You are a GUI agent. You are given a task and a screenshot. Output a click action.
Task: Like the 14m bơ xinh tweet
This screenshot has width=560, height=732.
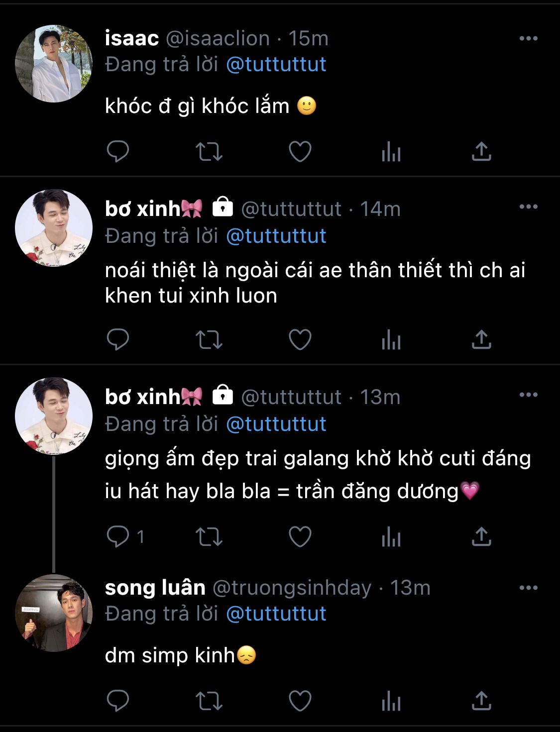click(x=300, y=339)
